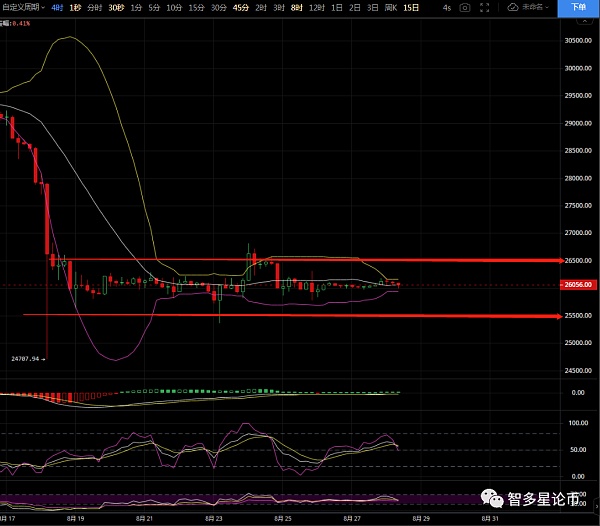Select the upper red resistance line at 26500
This screenshot has width=600, height=526.
300,260
